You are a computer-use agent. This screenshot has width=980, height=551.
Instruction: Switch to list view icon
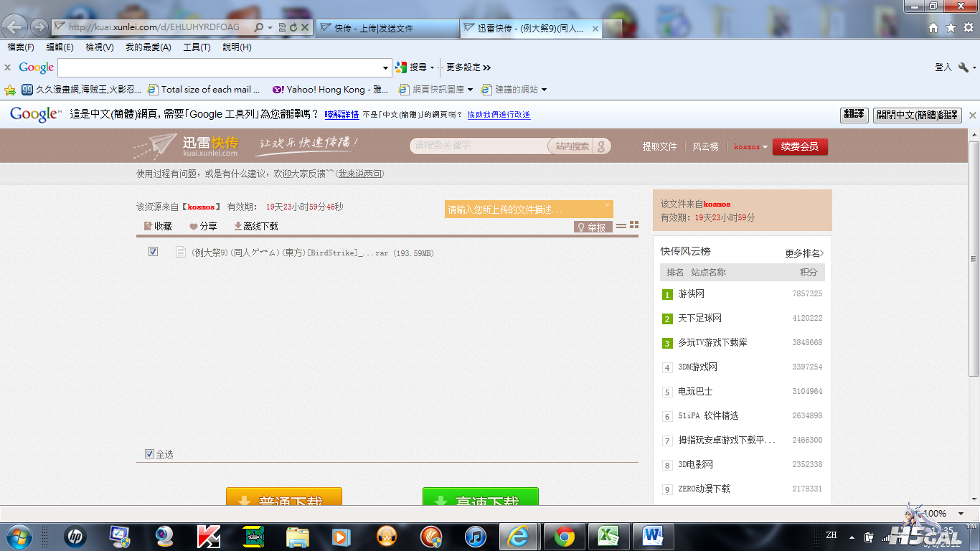[x=621, y=226]
